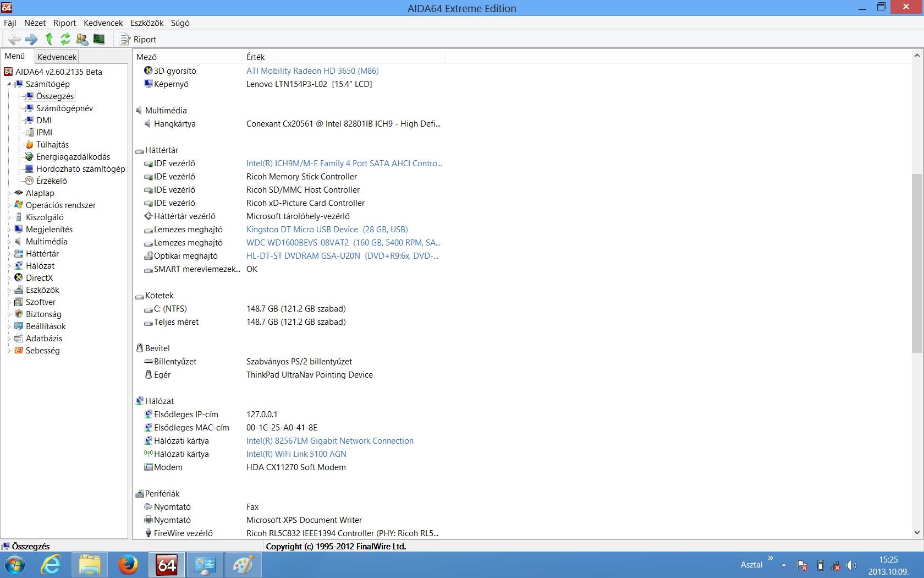The height and width of the screenshot is (578, 924).
Task: Open the Kedvencek menu
Action: (103, 23)
